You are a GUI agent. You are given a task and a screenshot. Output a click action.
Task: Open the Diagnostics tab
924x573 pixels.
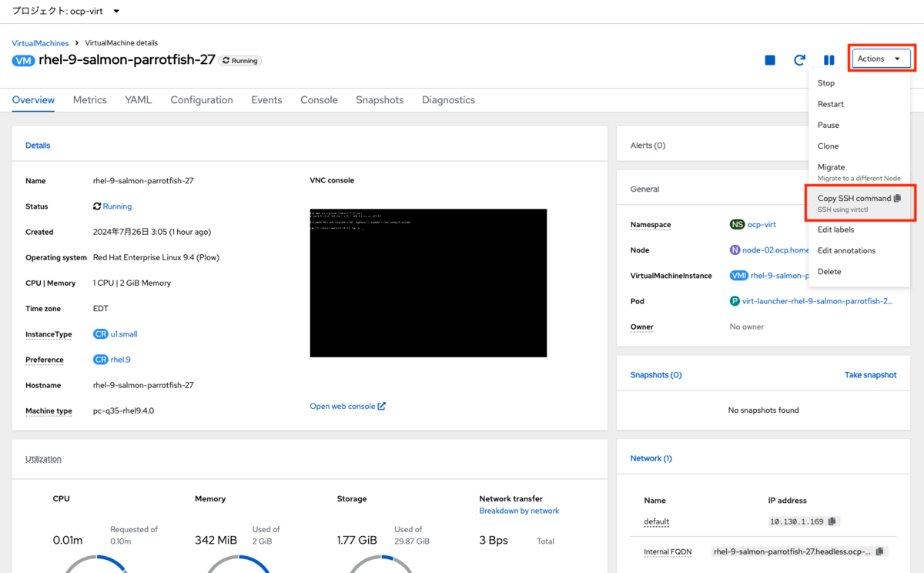(448, 100)
